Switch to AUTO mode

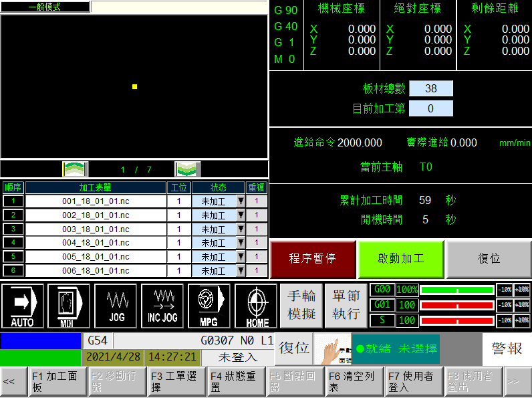[x=23, y=306]
